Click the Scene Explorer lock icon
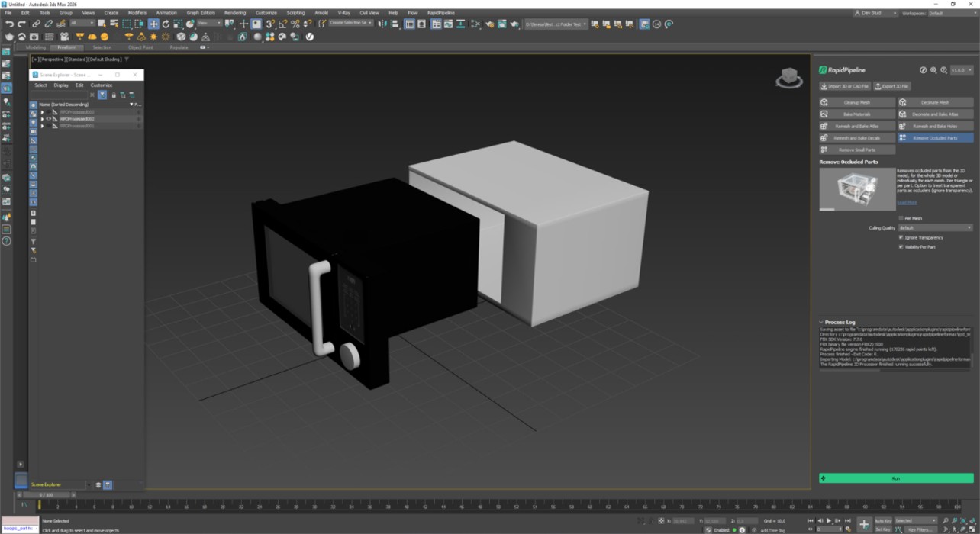Screen dimensions: 980x534 coord(114,95)
